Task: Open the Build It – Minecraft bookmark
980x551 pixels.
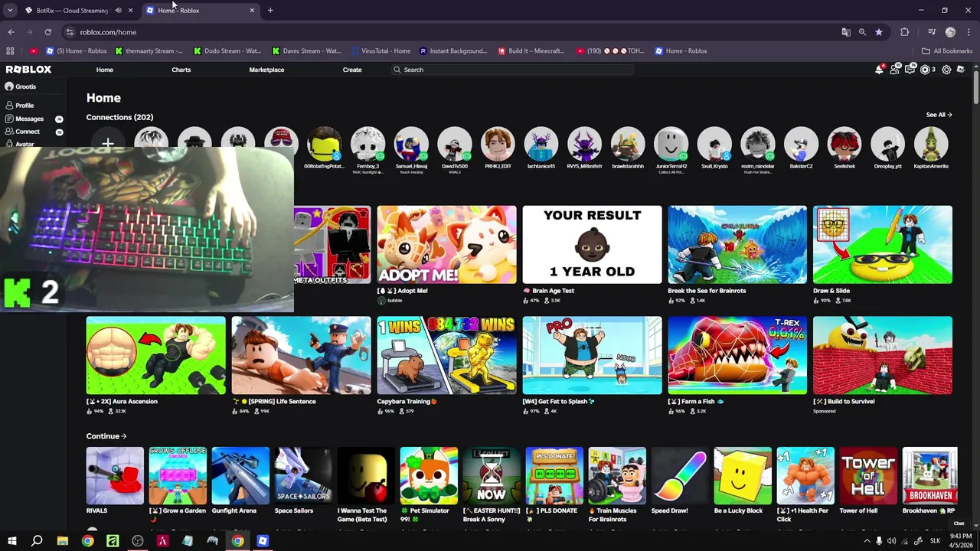Action: (531, 51)
